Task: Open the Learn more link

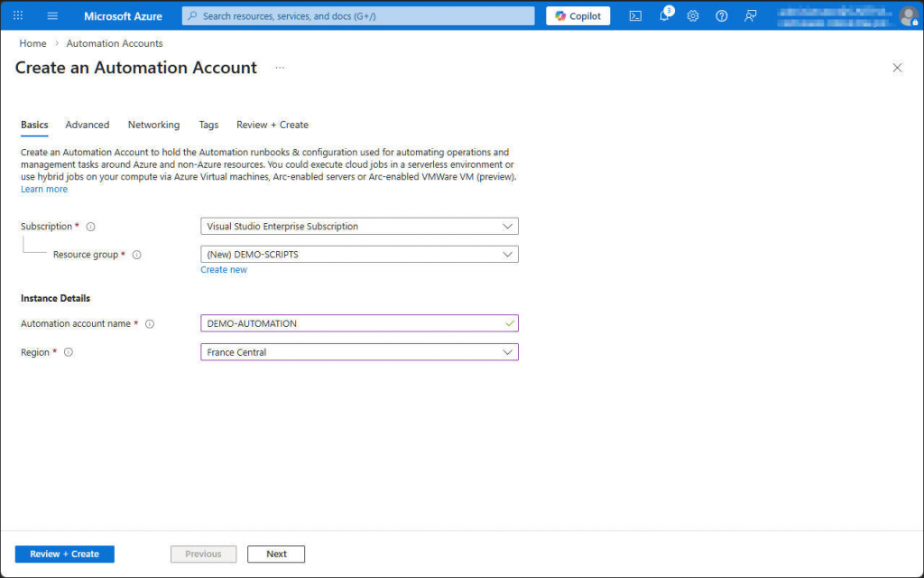Action: point(44,188)
